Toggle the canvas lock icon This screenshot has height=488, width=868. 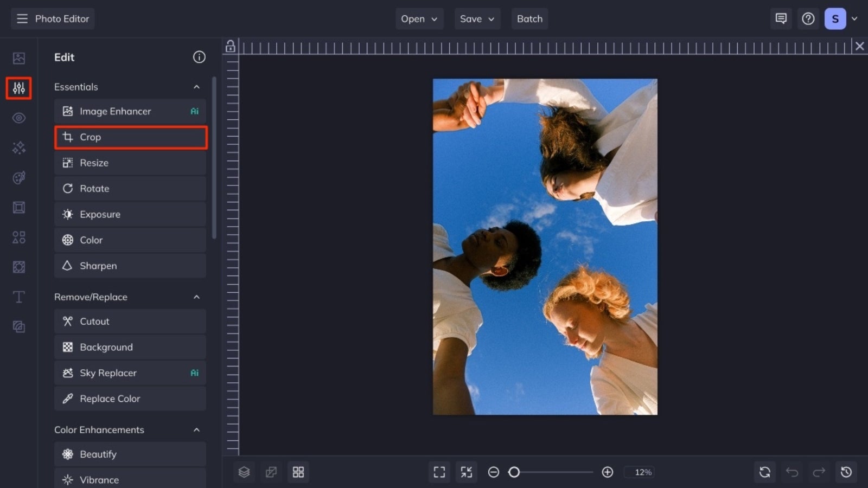coord(230,47)
